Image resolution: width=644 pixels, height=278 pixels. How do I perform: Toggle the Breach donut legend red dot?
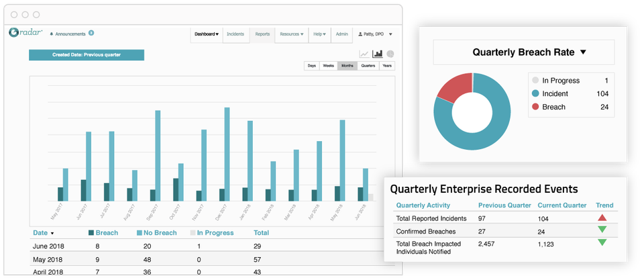535,107
